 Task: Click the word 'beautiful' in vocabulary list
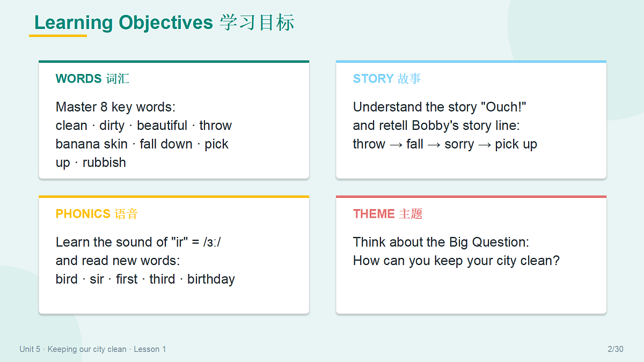pos(162,125)
